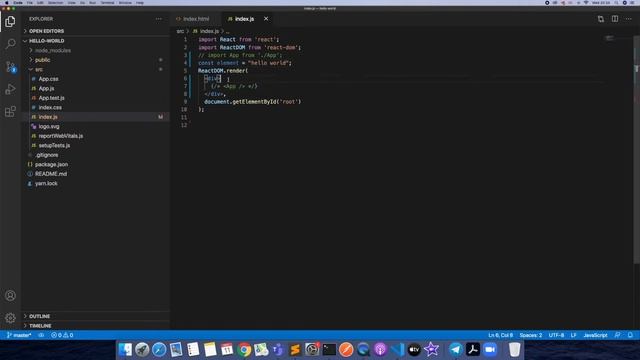Click the LF end-of-line indicator
The width and height of the screenshot is (640, 360).
(573, 335)
